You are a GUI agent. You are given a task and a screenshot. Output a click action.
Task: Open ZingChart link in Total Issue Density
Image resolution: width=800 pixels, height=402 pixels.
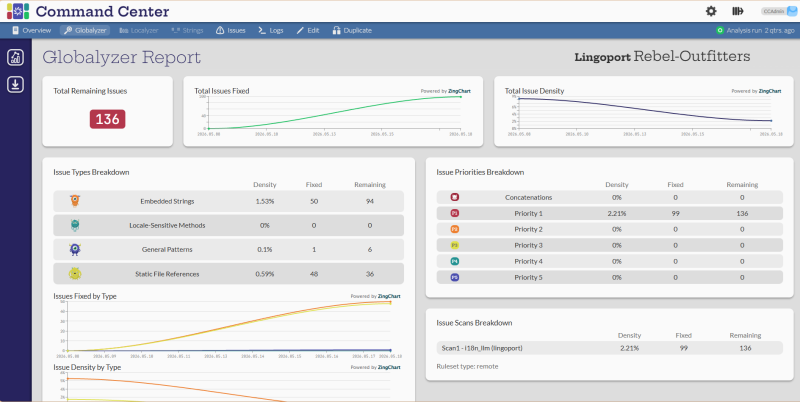[x=770, y=91]
